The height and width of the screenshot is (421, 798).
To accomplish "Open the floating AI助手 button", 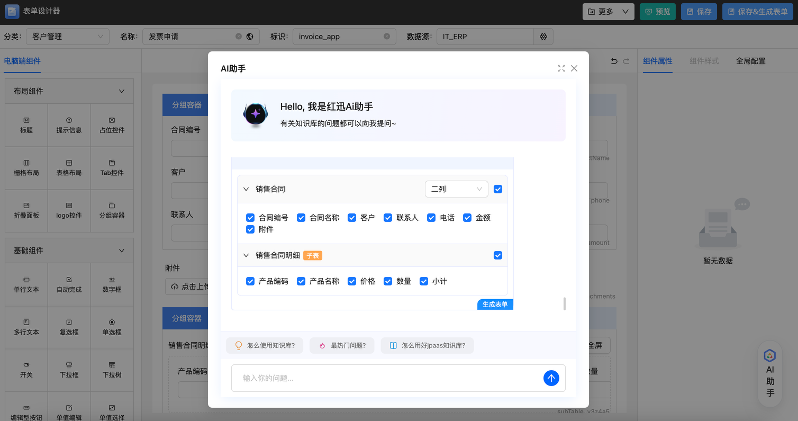I will point(770,374).
